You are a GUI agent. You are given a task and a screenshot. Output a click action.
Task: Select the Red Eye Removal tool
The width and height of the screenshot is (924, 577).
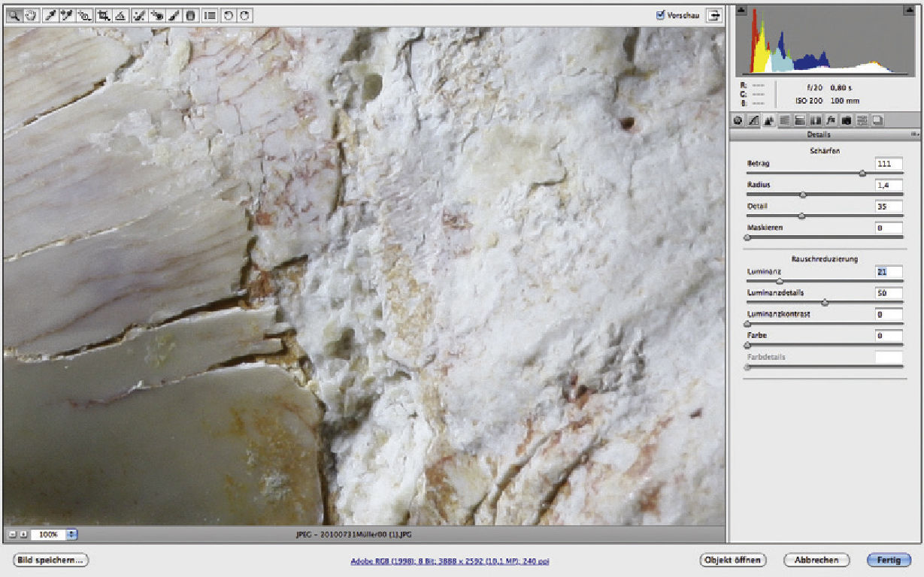pyautogui.click(x=157, y=15)
